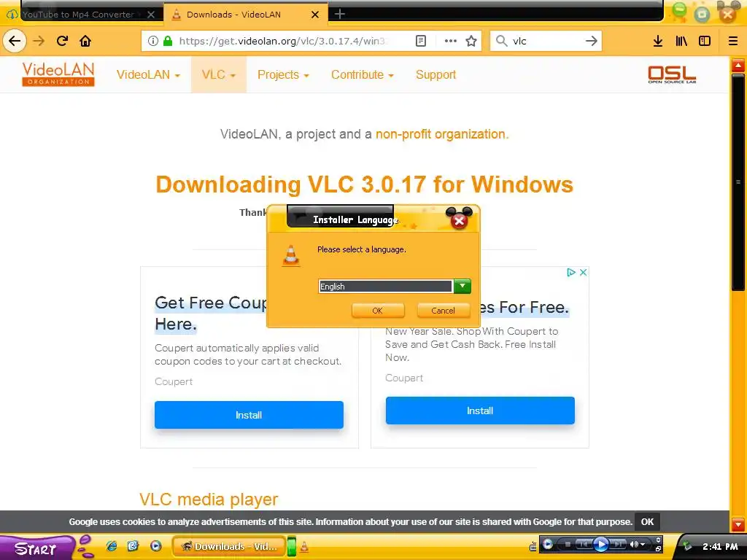Open the AdChoices triangle icon

click(x=571, y=273)
